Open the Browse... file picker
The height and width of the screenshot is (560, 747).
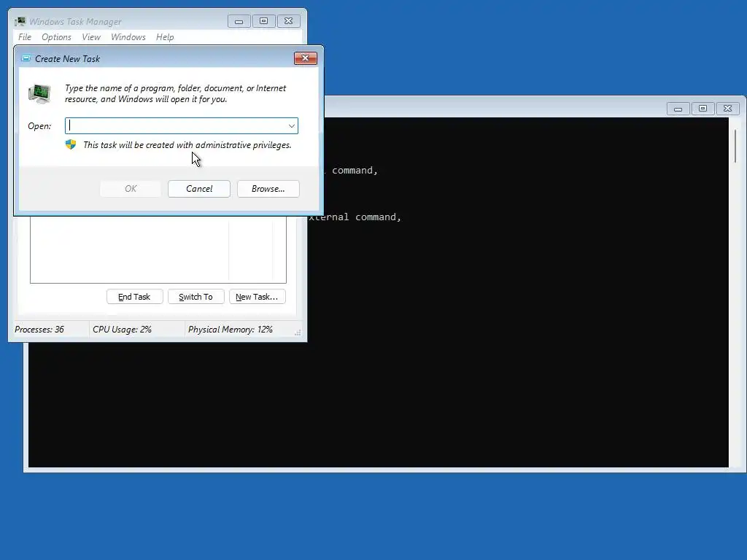tap(268, 189)
